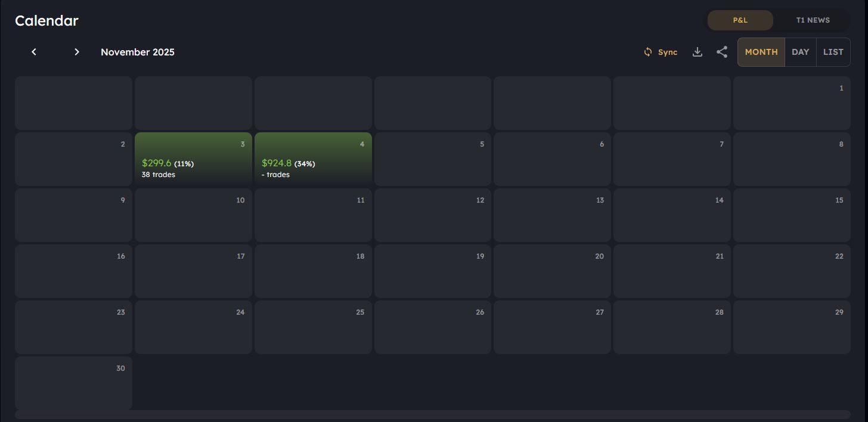
Task: Select November 30 on the calendar
Action: 73,383
